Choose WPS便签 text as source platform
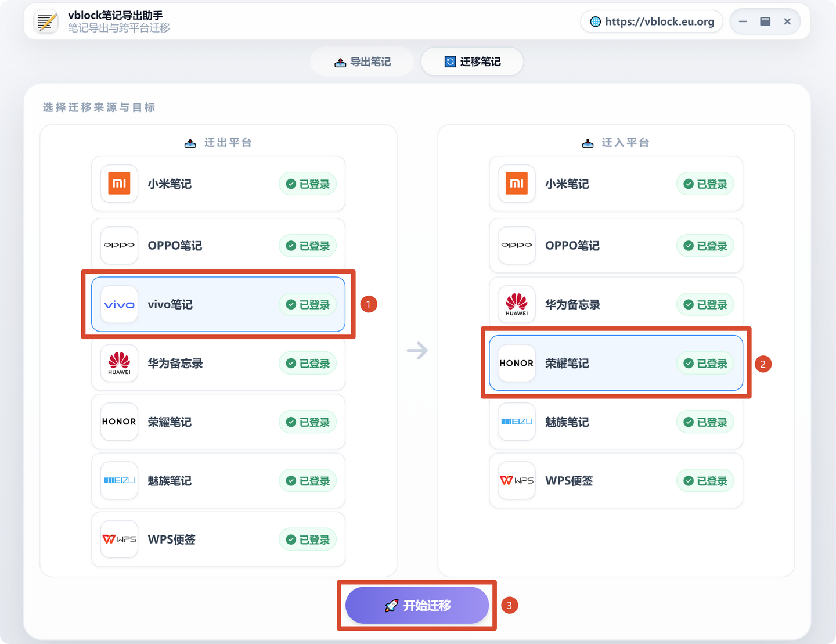Image resolution: width=836 pixels, height=644 pixels. (172, 539)
